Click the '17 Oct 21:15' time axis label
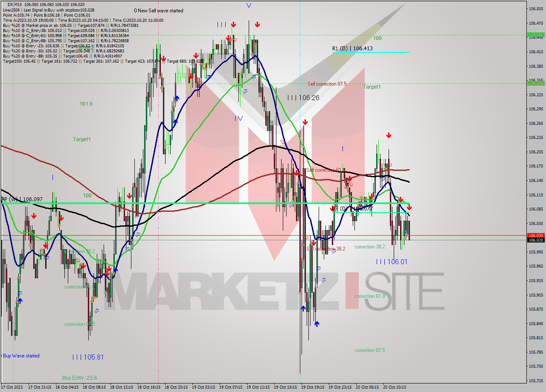The image size is (546, 392). pos(40,387)
